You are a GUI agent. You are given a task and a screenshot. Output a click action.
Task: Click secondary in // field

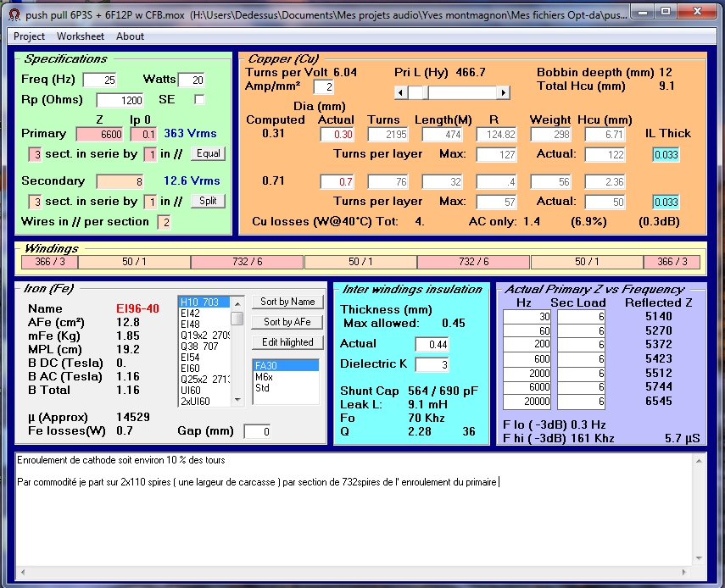coord(150,202)
